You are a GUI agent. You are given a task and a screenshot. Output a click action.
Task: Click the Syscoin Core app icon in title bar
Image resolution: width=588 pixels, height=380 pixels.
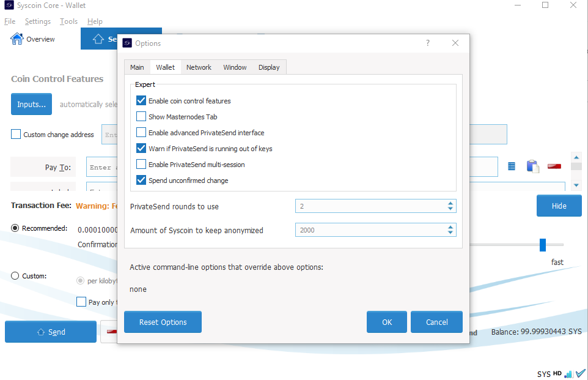(9, 6)
